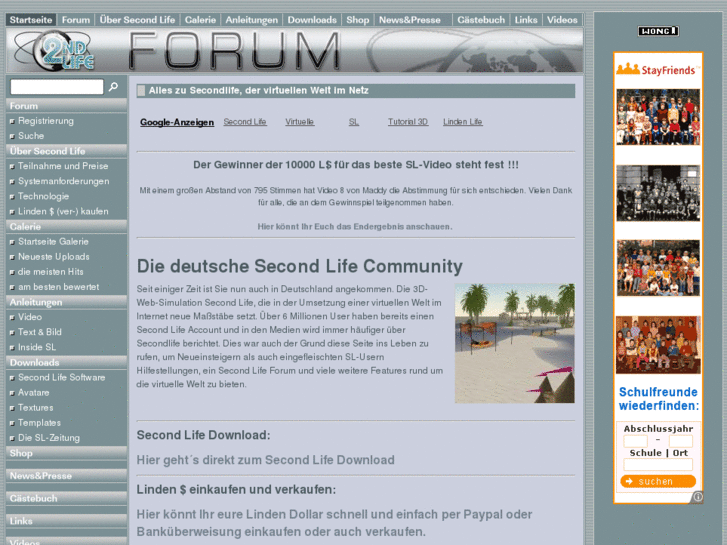The width and height of the screenshot is (727, 545).
Task: Open the Videos tab in top navigation
Action: (x=562, y=19)
